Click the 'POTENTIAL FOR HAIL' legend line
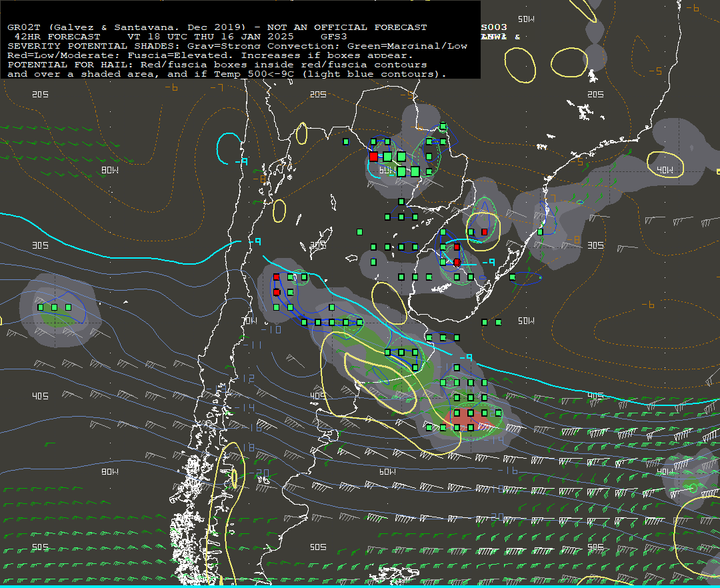Image resolution: width=720 pixels, height=588 pixels. [x=217, y=64]
